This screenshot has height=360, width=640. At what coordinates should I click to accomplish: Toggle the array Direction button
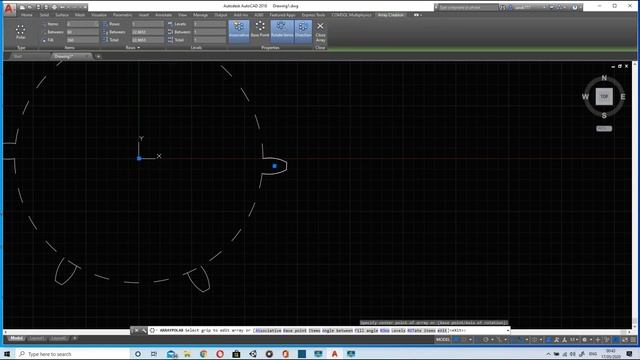(x=303, y=30)
